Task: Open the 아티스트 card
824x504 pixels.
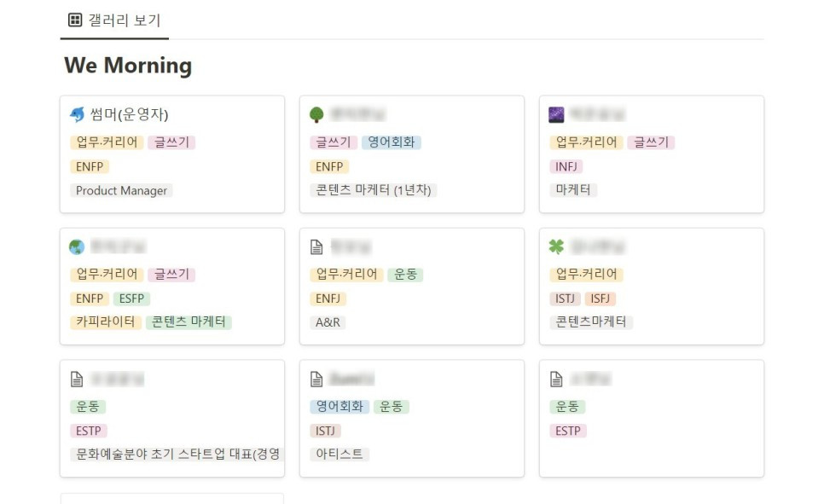Action: [411, 418]
